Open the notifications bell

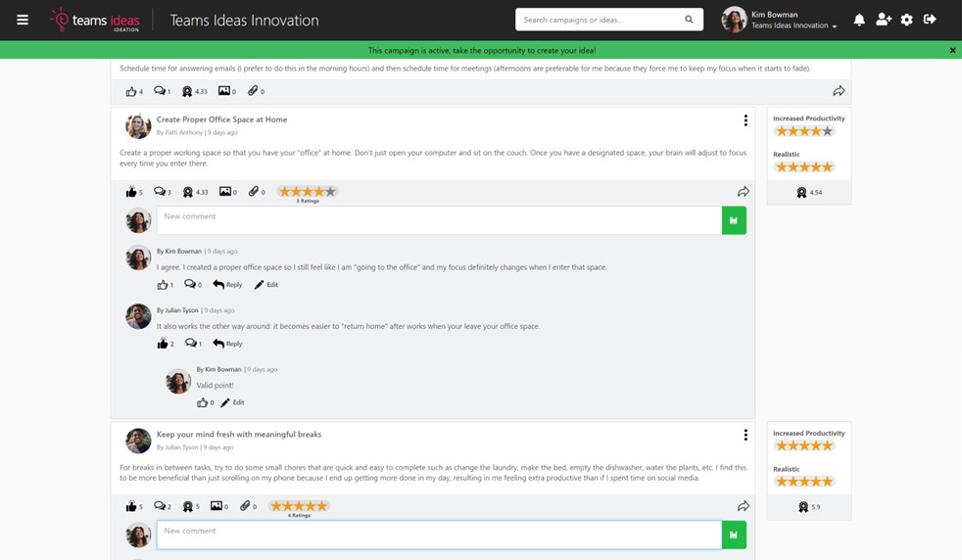click(x=859, y=20)
